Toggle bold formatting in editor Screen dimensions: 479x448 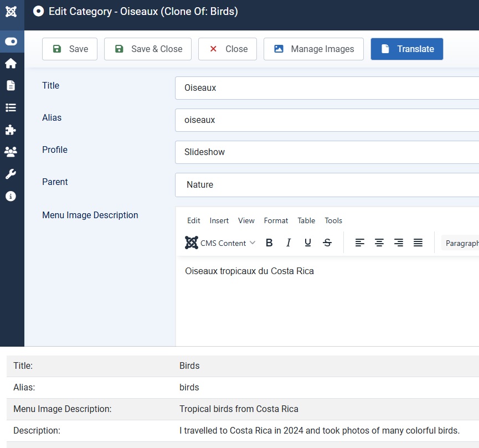tap(269, 243)
